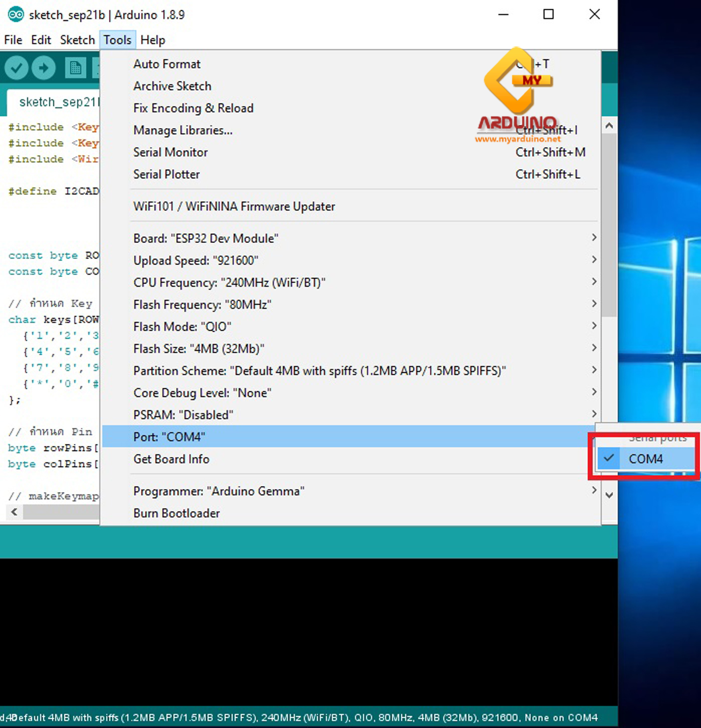The height and width of the screenshot is (728, 701).
Task: Click the left arrow on the horizontal scrollbar
Action: point(13,512)
